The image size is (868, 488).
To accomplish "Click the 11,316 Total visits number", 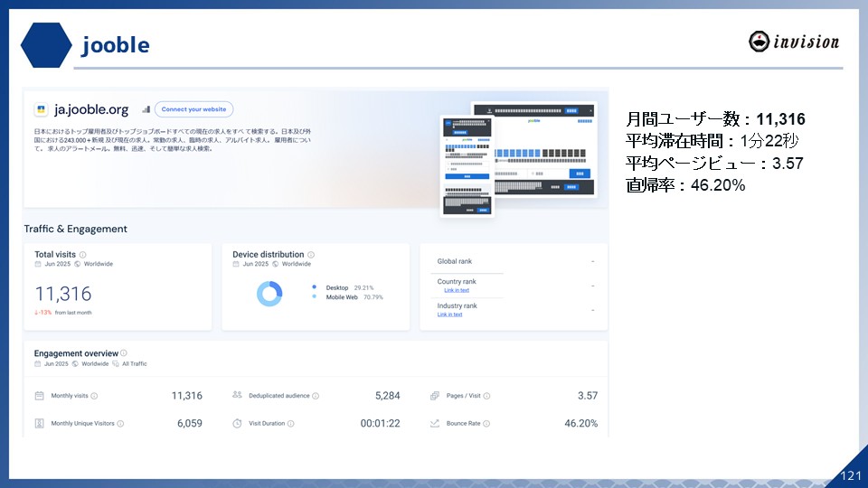I will pos(63,294).
